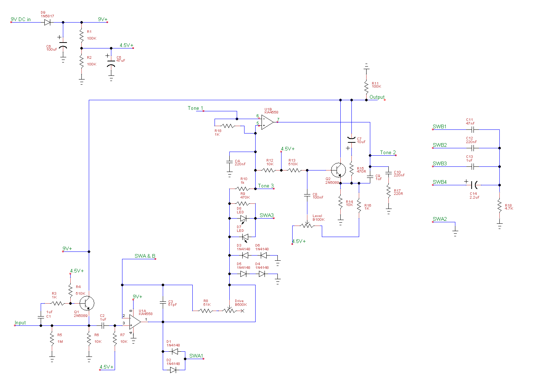The width and height of the screenshot is (553, 392).
Task: Click the 'SWA2' label
Action: click(440, 219)
